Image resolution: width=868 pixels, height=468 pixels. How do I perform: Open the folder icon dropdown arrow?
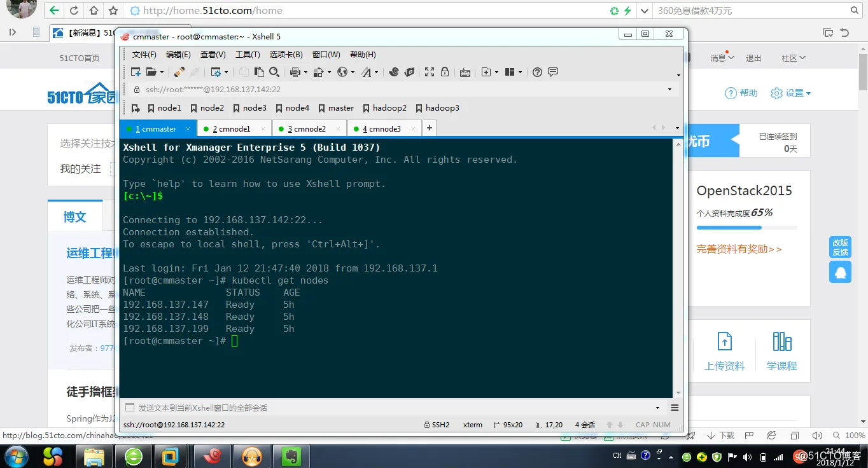162,72
